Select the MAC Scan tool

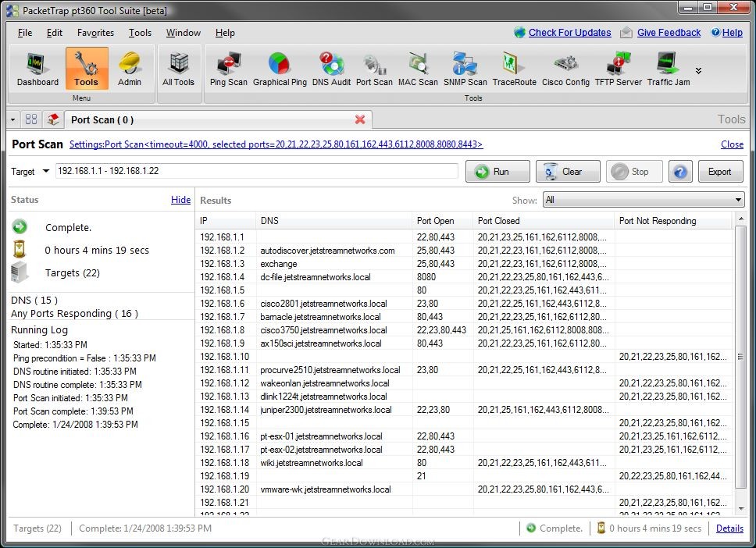418,69
